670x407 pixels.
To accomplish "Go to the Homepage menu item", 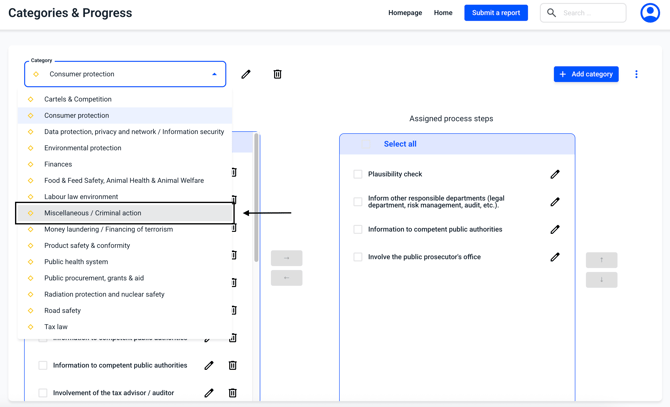I will pos(405,13).
